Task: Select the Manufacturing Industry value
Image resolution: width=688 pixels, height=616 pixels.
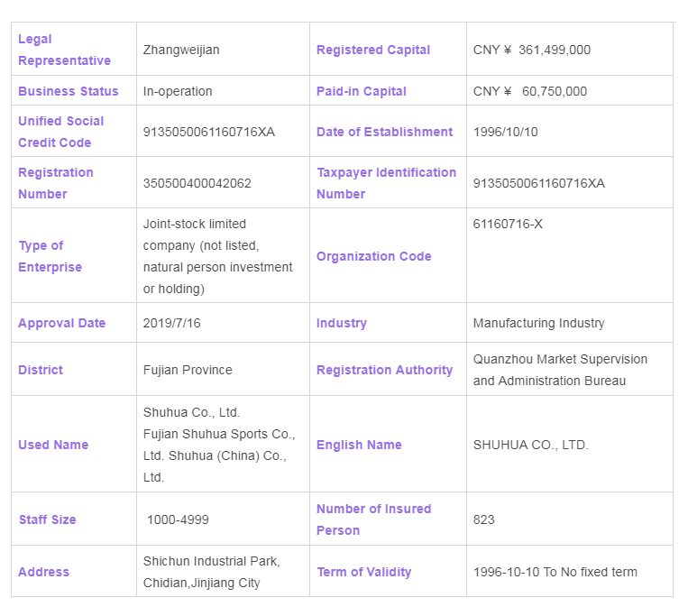Action: (x=539, y=323)
